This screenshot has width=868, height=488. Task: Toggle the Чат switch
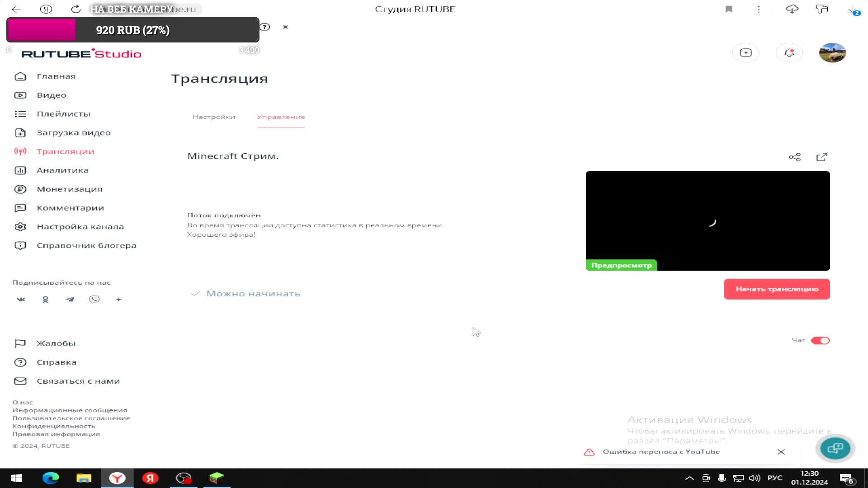[x=820, y=341]
